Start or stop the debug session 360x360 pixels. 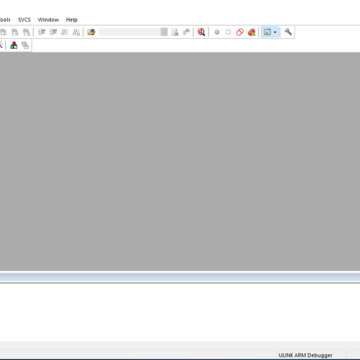201,32
